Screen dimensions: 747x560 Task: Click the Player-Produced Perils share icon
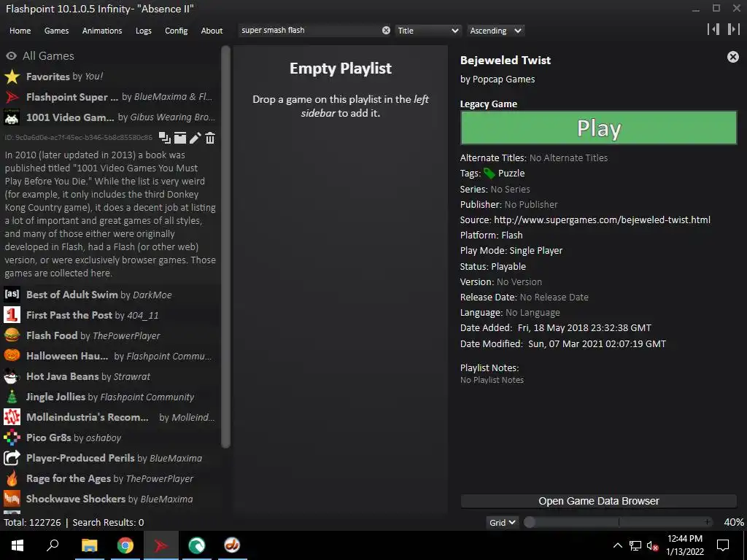tap(12, 458)
